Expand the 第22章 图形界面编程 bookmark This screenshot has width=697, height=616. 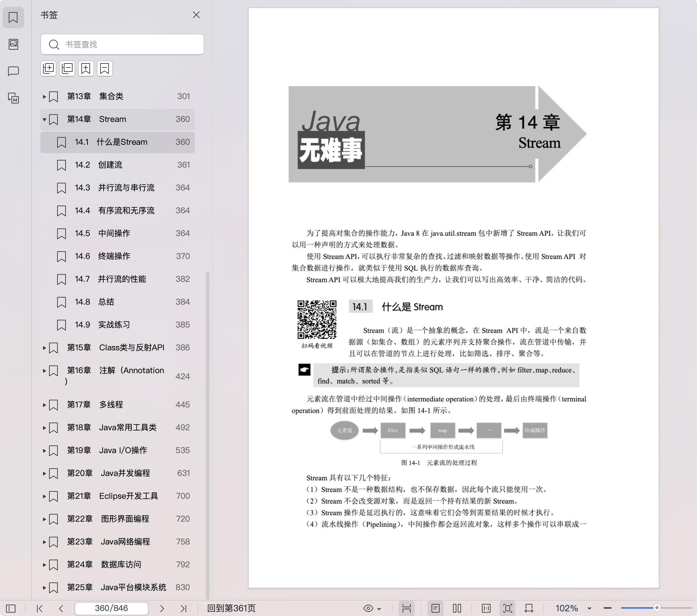pos(44,519)
